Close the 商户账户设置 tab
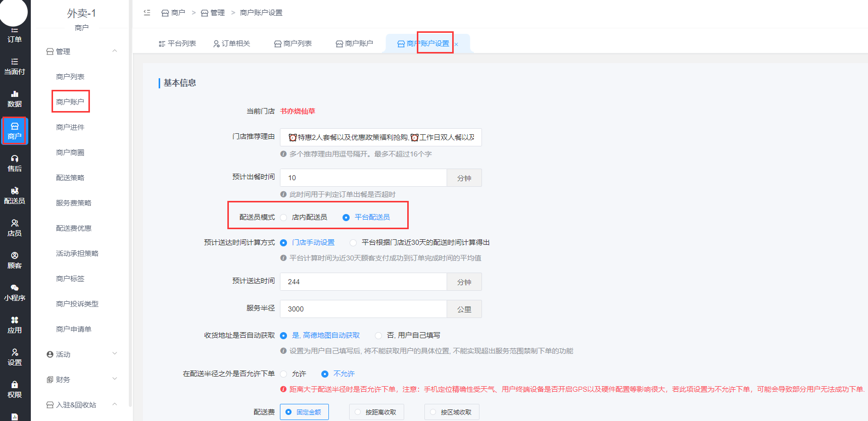868x421 pixels. (456, 44)
